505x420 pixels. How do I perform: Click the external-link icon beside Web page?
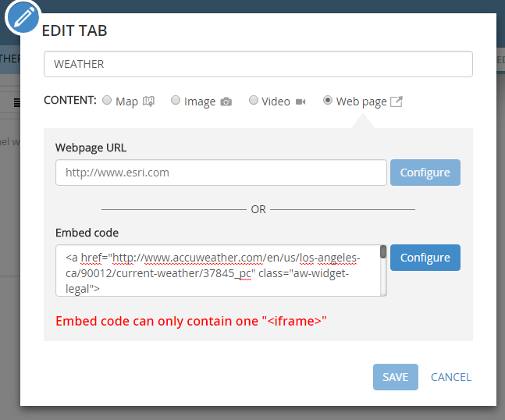397,101
